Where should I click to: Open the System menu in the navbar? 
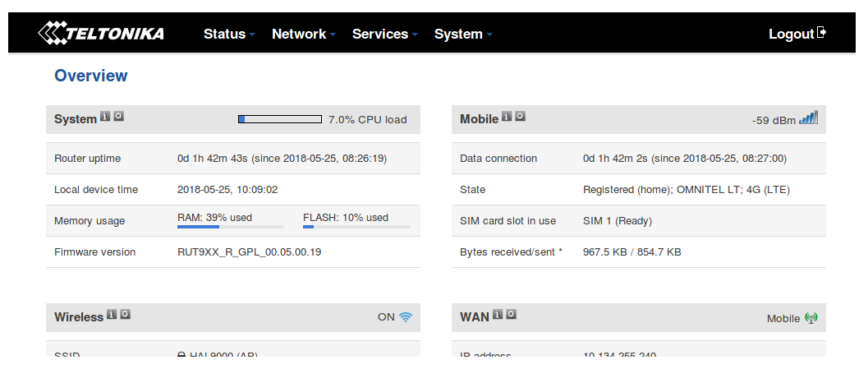463,34
